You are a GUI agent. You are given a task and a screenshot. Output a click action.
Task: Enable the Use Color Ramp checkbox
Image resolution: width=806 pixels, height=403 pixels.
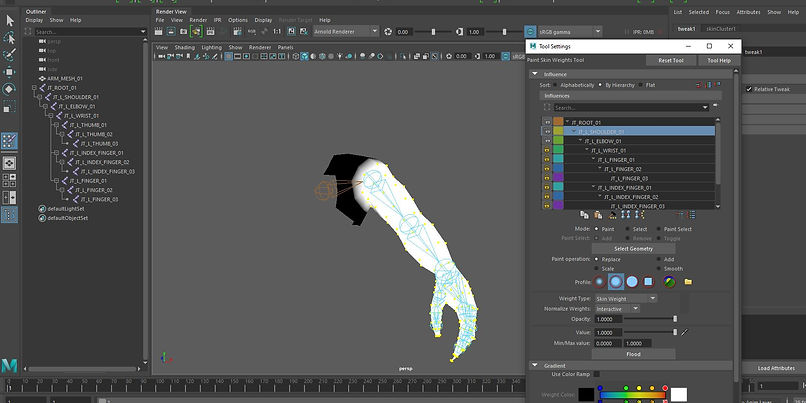pos(597,374)
